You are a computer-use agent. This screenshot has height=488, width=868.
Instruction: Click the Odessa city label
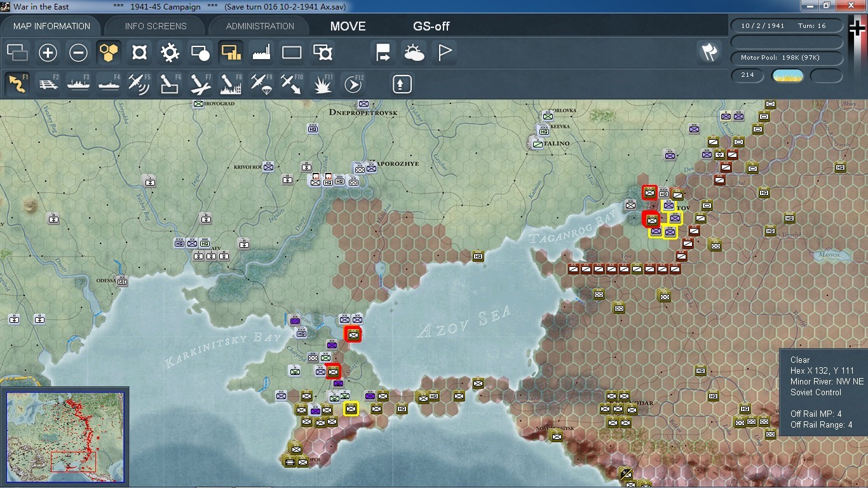click(106, 280)
